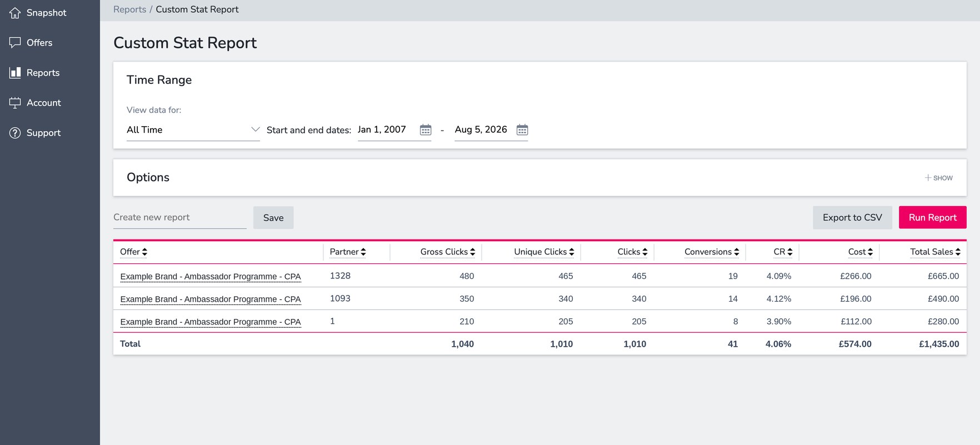Click the Reports label in sidebar
Screen dimensions: 980x445
coord(43,73)
